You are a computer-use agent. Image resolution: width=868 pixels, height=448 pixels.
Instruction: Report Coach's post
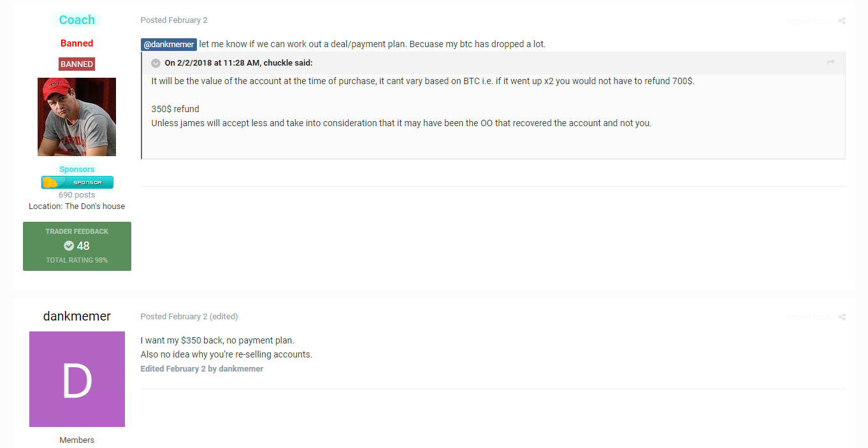coord(808,21)
